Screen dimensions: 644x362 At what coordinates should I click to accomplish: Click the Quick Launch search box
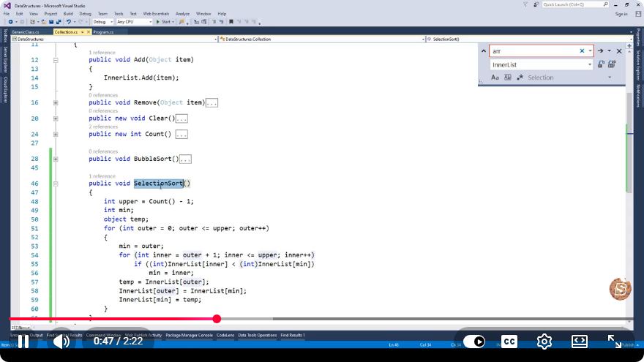pyautogui.click(x=575, y=4)
